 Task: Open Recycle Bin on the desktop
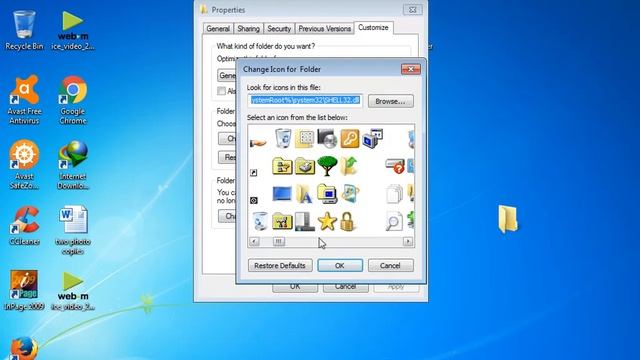click(x=24, y=31)
